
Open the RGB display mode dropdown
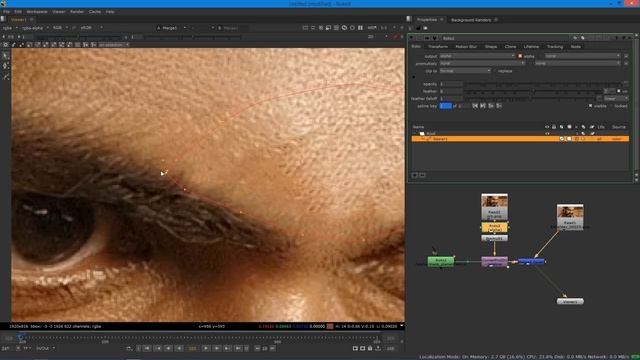(x=60, y=28)
